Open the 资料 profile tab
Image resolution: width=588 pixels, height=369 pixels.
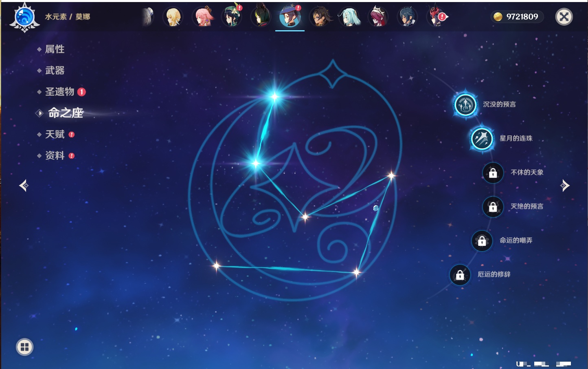coord(55,155)
